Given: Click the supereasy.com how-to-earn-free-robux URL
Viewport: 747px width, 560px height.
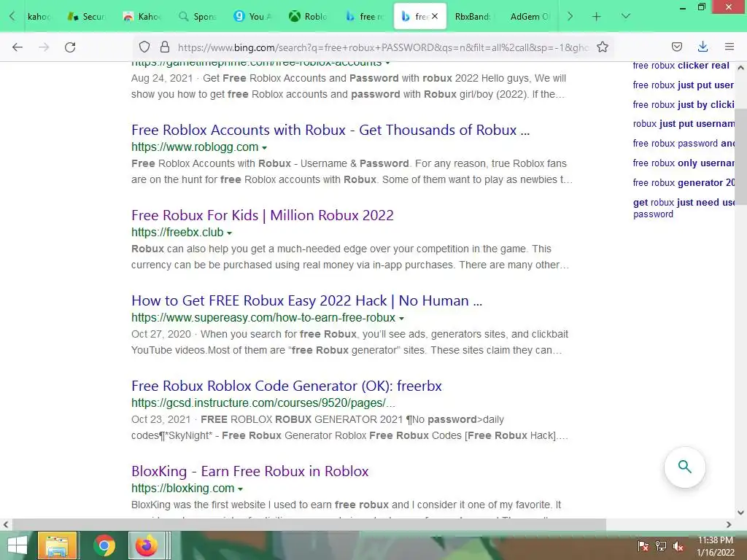Looking at the screenshot, I should pyautogui.click(x=263, y=318).
